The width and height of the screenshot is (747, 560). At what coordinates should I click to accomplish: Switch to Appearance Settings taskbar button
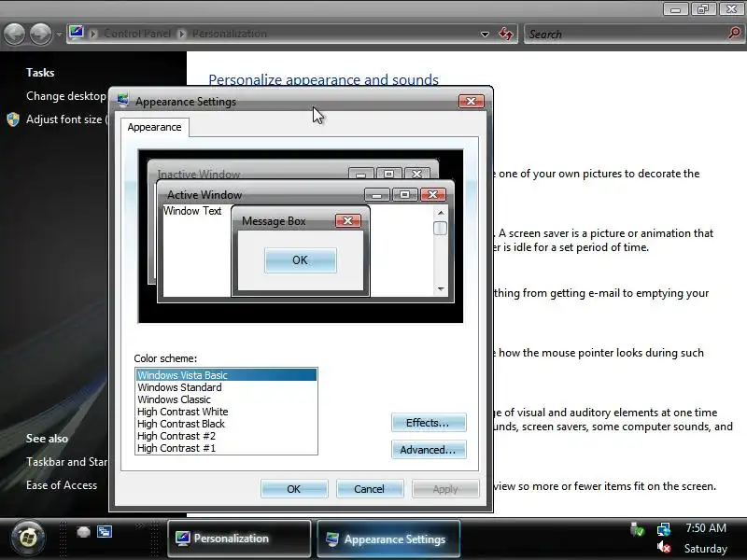388,539
